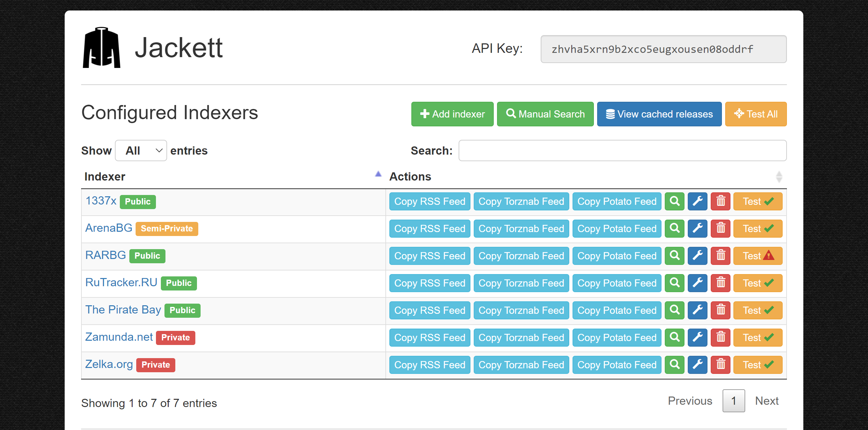The image size is (868, 430).
Task: Remove RARBG with the trash icon
Action: pyautogui.click(x=720, y=256)
